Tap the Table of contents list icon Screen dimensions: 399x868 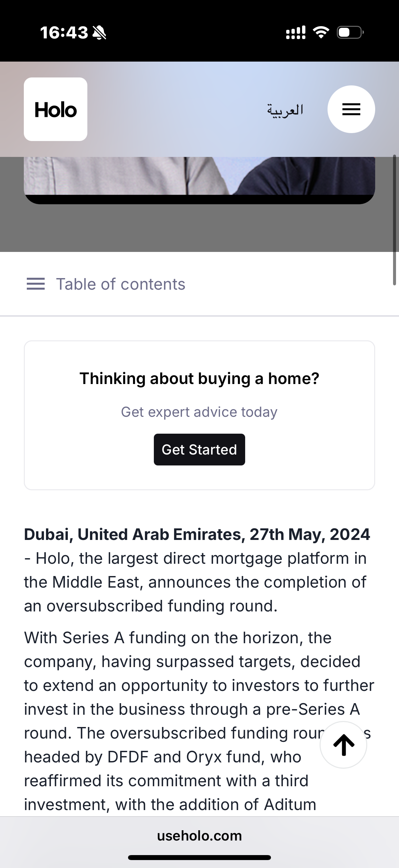pyautogui.click(x=36, y=284)
